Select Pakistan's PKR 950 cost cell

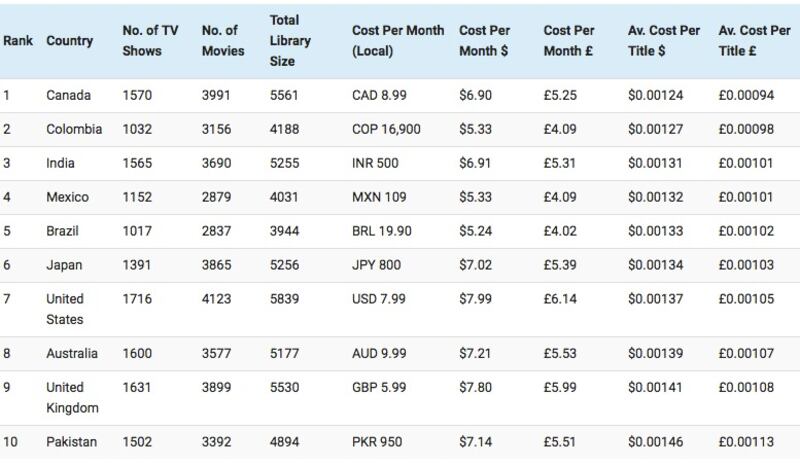tap(377, 442)
